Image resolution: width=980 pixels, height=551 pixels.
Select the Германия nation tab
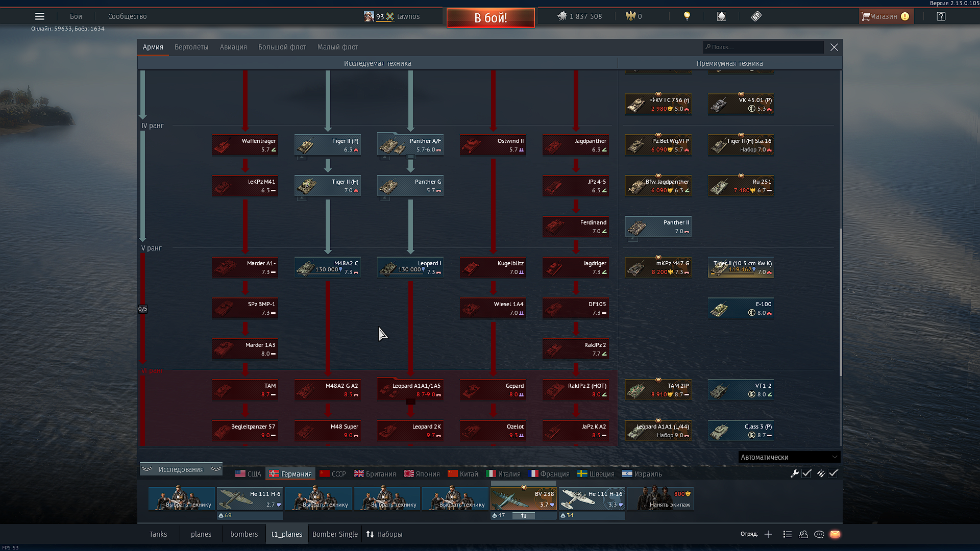(x=291, y=474)
